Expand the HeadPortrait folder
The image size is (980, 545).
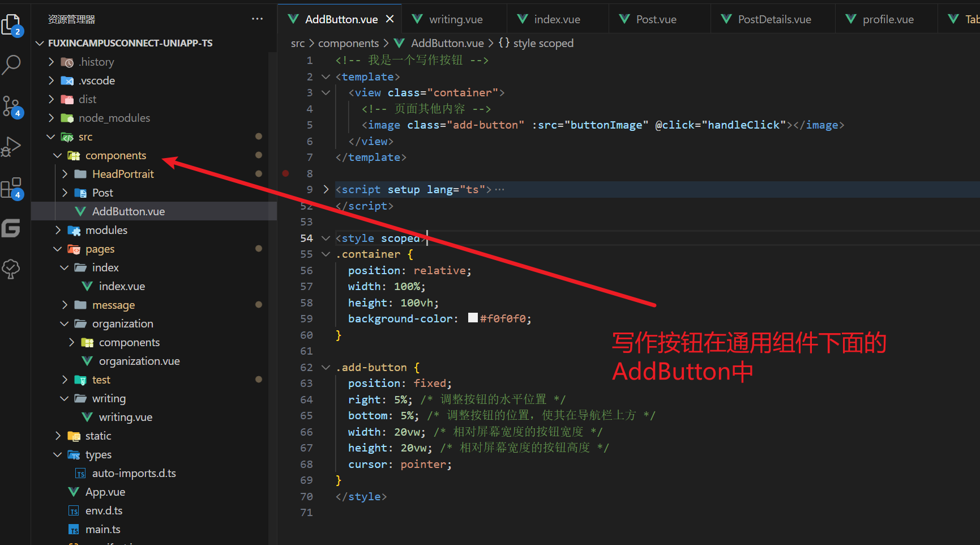point(65,174)
